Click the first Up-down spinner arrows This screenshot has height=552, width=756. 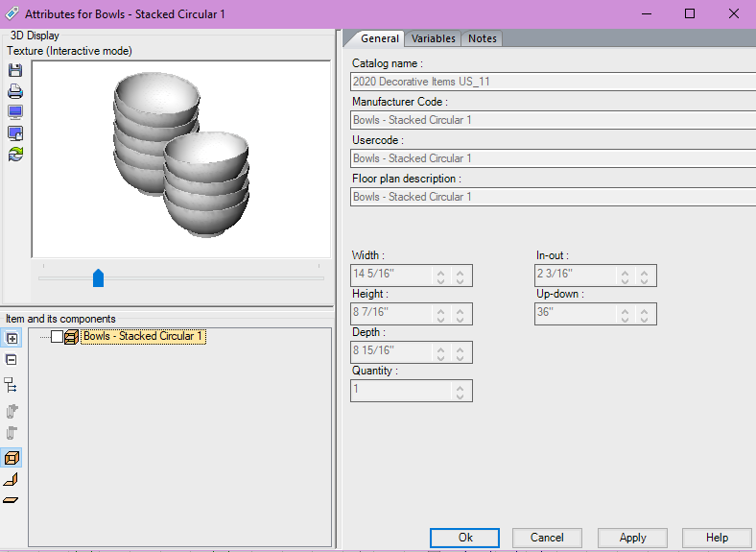[x=625, y=315]
